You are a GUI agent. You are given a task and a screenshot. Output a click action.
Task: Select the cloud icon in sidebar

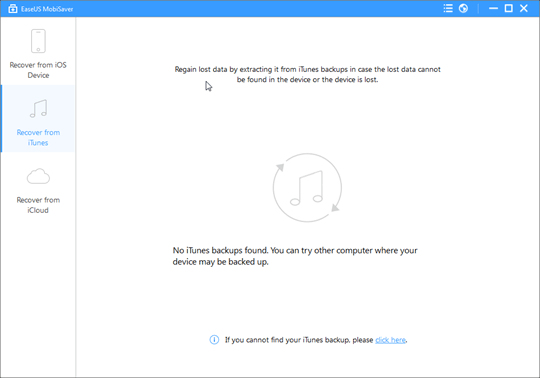(x=38, y=177)
